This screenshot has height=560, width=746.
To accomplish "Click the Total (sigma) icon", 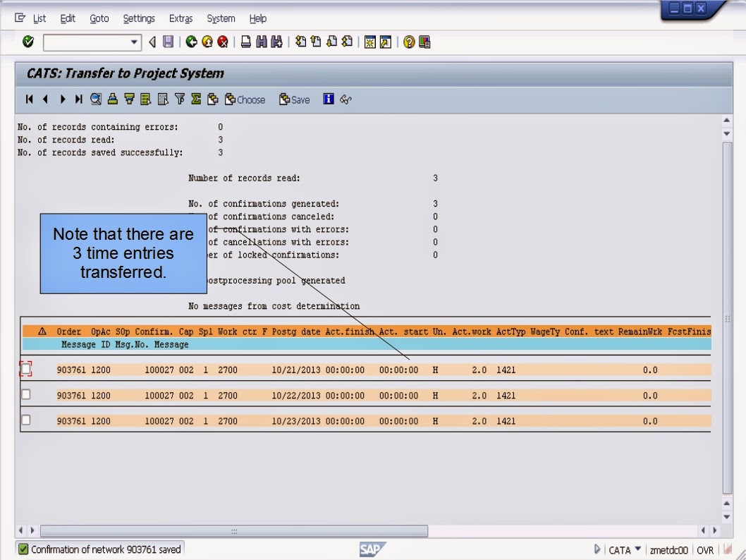I will point(195,99).
